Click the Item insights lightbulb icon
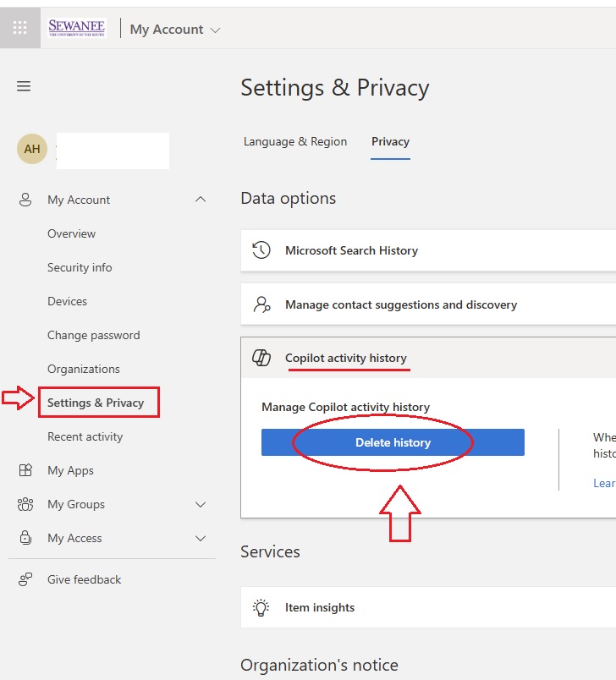 coord(262,607)
